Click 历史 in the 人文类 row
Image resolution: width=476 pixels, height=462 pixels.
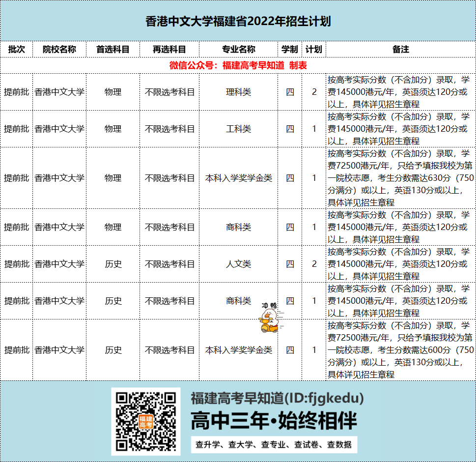(x=113, y=264)
